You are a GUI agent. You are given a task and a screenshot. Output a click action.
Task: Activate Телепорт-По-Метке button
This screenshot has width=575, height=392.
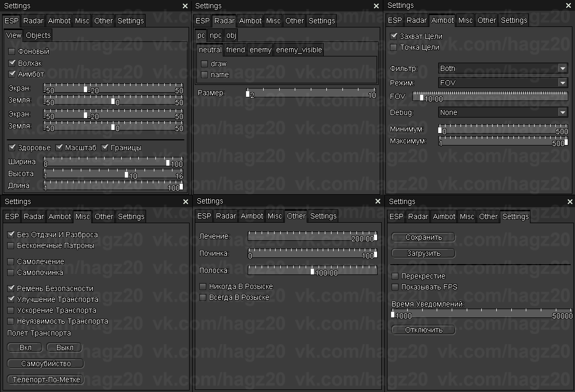tap(46, 380)
